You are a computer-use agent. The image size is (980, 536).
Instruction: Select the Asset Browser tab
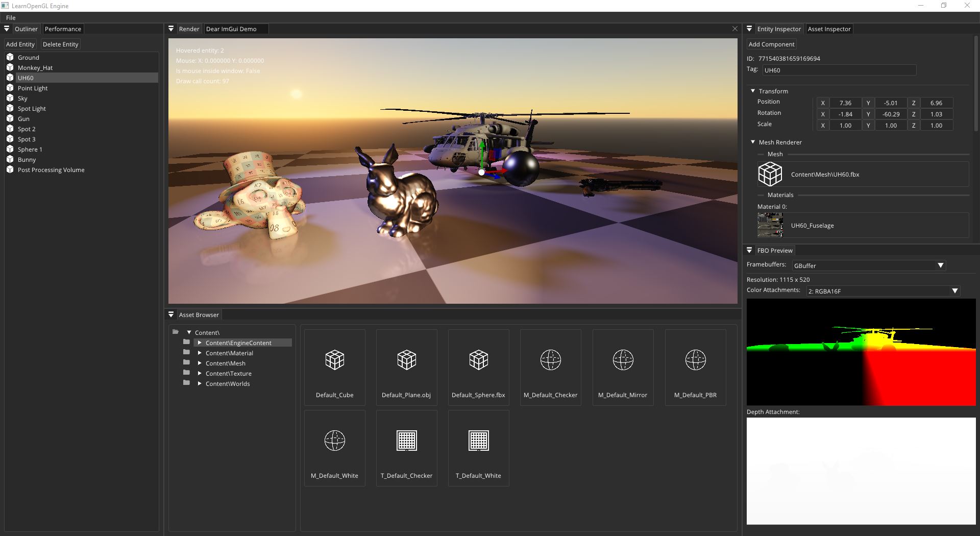tap(199, 315)
